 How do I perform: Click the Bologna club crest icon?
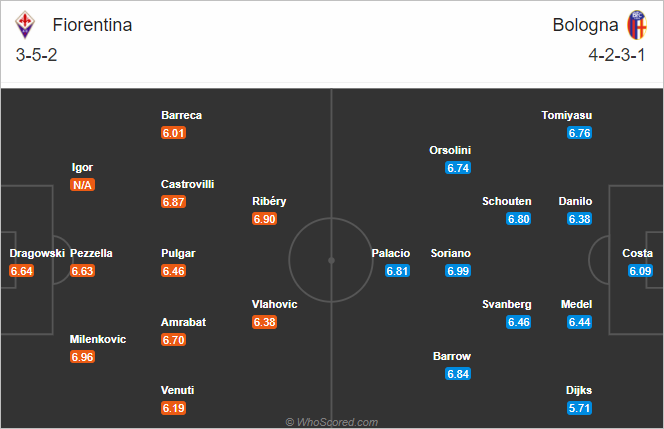click(x=637, y=25)
